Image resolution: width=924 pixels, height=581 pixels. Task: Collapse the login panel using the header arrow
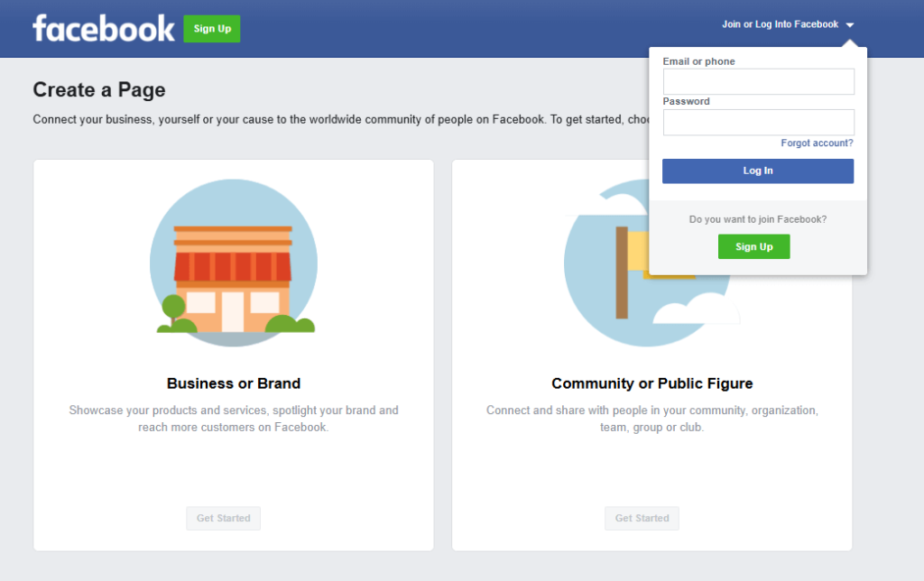[x=850, y=25]
